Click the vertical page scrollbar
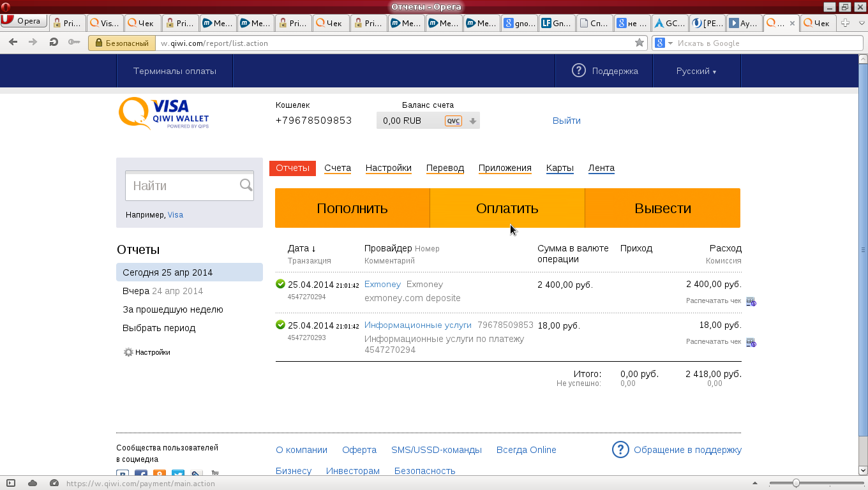The image size is (868, 490). tap(863, 249)
